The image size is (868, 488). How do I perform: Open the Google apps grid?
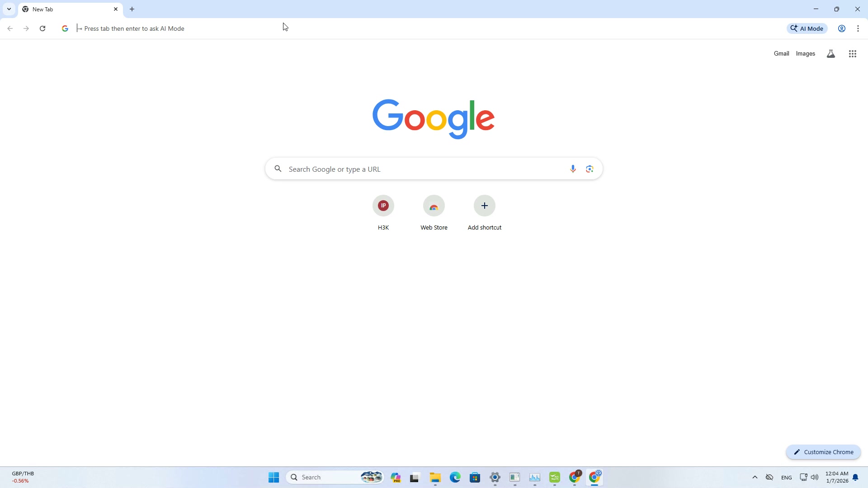[x=852, y=54]
